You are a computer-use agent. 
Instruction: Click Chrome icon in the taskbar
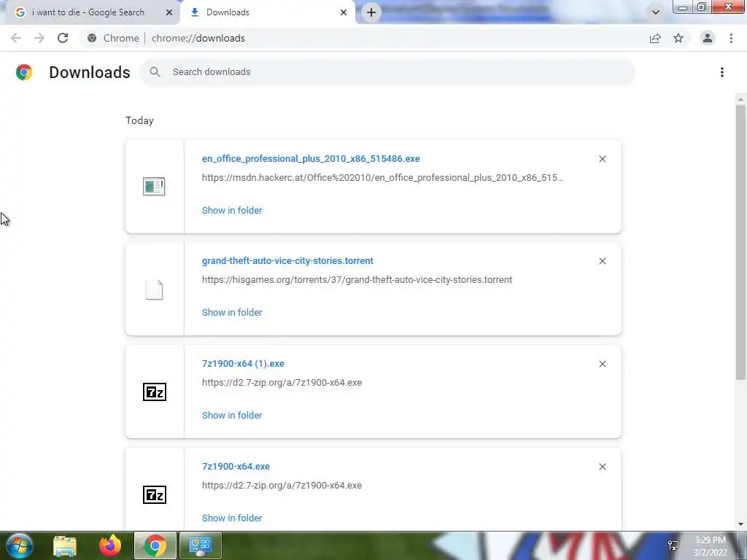point(155,545)
